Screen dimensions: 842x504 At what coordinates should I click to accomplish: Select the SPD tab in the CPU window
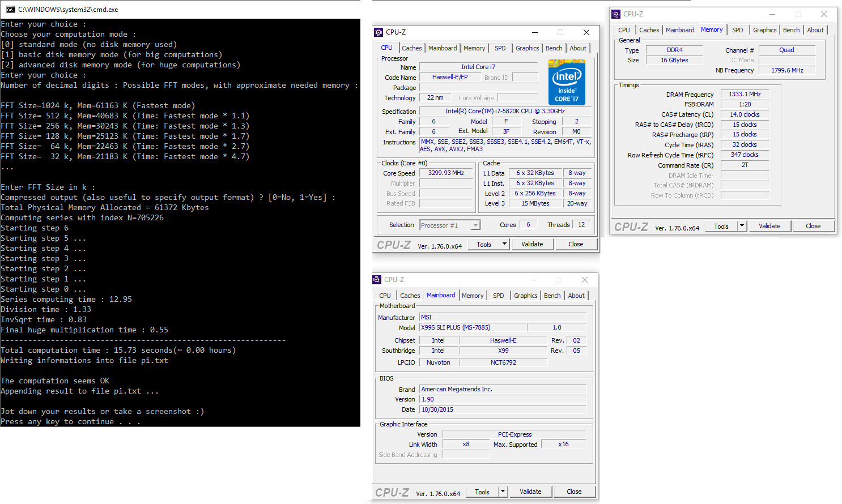[500, 48]
